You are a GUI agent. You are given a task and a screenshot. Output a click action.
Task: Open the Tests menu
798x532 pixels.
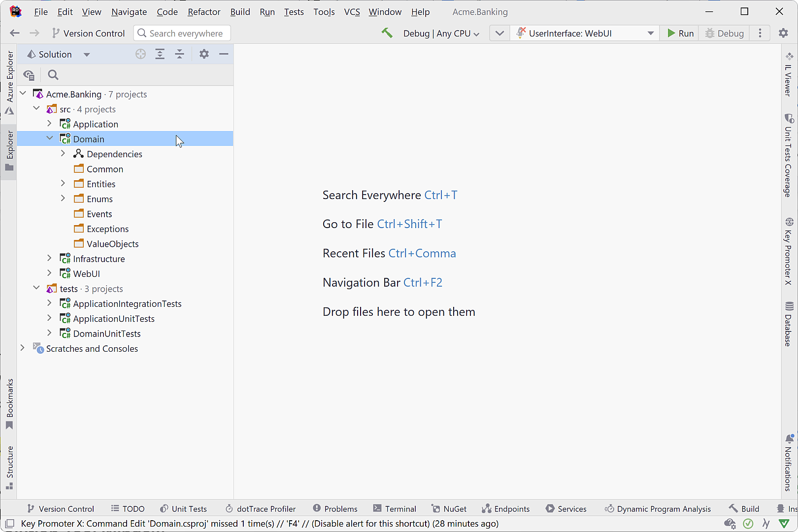point(294,12)
